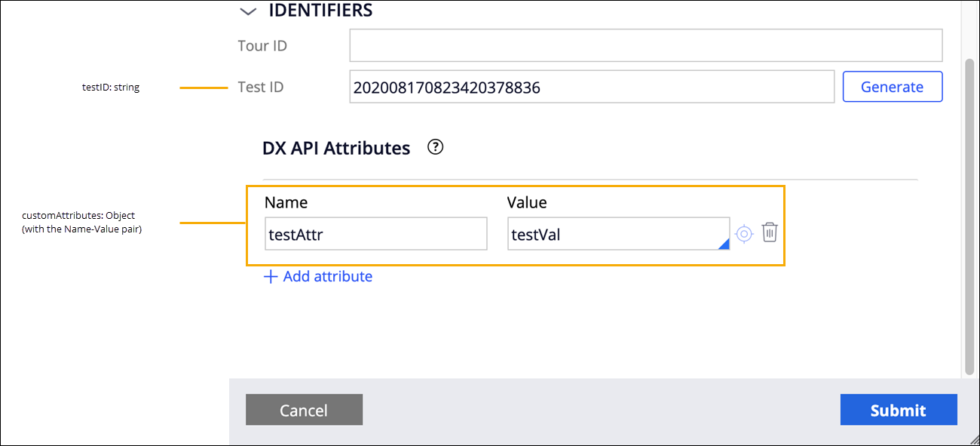Open help for DX API Attributes
This screenshot has width=980, height=446.
tap(435, 148)
